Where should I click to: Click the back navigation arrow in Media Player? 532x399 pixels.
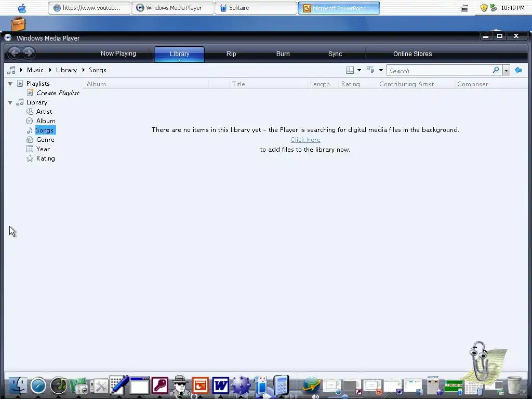(x=14, y=53)
